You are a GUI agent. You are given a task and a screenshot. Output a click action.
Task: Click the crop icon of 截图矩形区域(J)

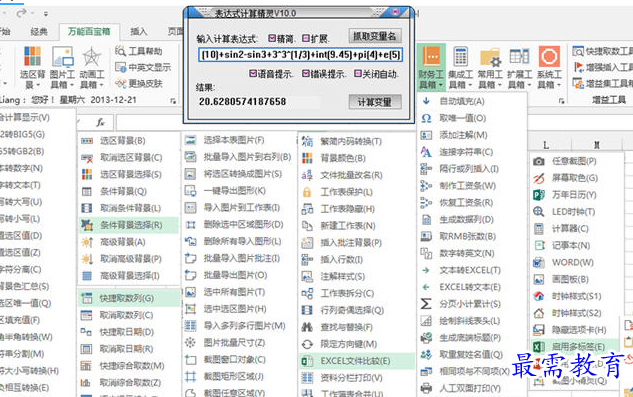(190, 376)
